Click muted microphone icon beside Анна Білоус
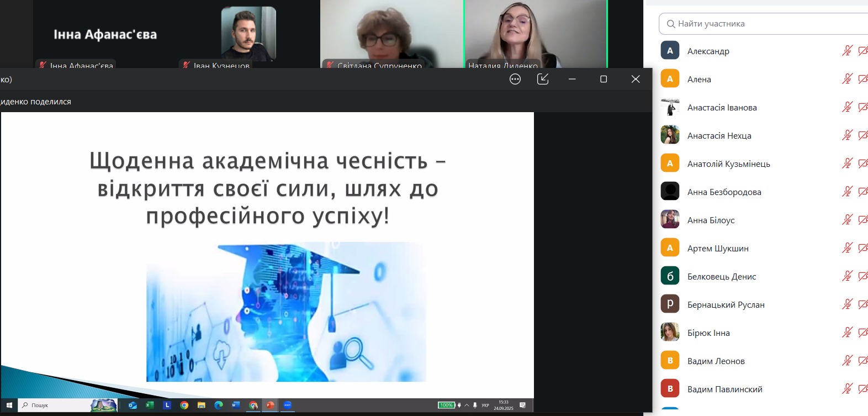 pyautogui.click(x=847, y=220)
